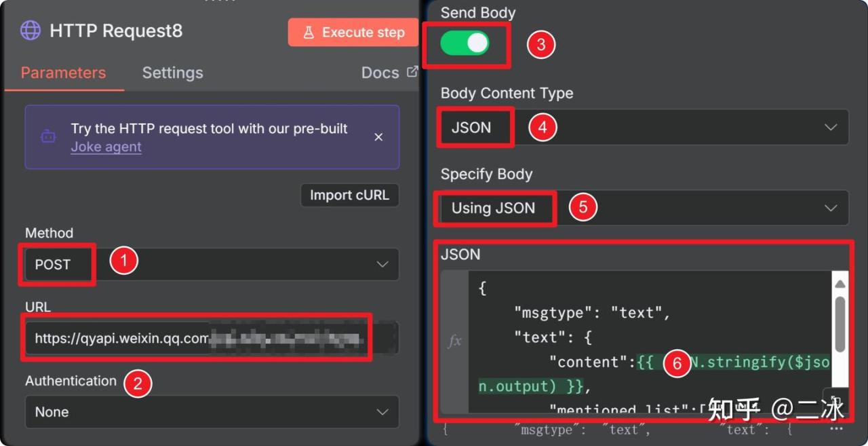The width and height of the screenshot is (868, 446).
Task: Click the globe icon beside HTTP Request8
Action: (31, 31)
